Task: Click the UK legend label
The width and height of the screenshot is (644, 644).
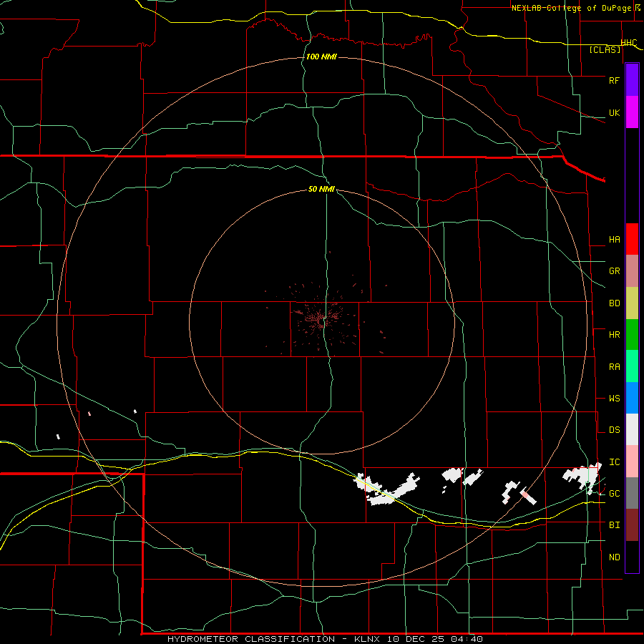Action: tap(614, 112)
